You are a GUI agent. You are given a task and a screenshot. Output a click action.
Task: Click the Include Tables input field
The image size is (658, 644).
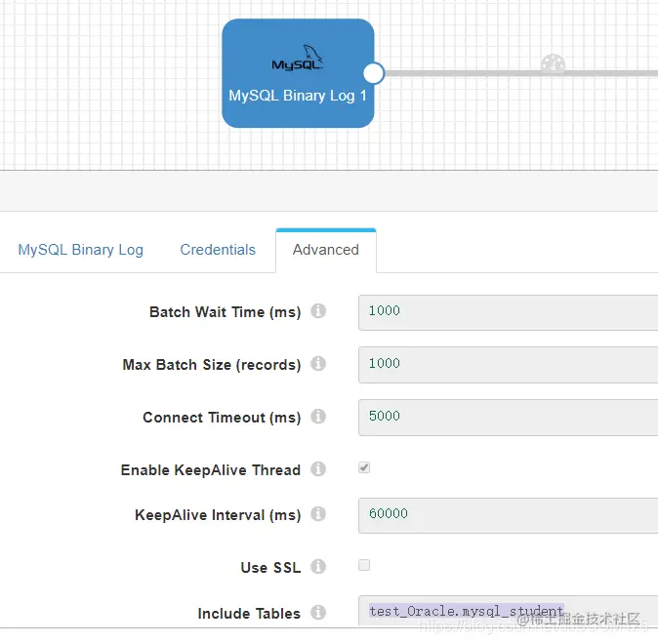509,611
